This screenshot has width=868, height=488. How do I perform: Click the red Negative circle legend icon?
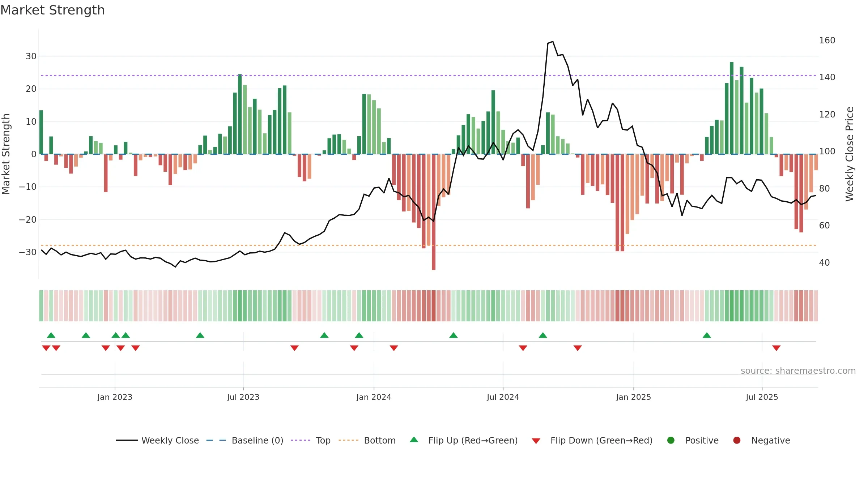coord(737,440)
